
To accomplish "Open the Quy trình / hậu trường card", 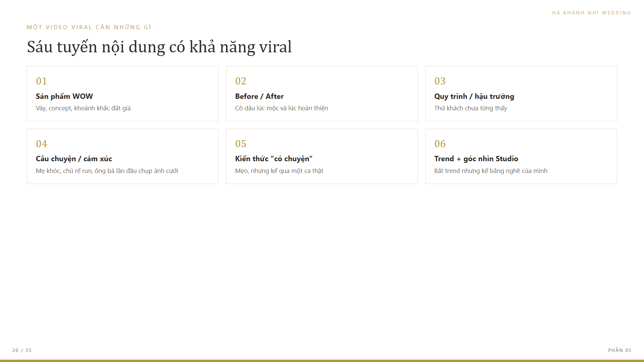I will (521, 94).
